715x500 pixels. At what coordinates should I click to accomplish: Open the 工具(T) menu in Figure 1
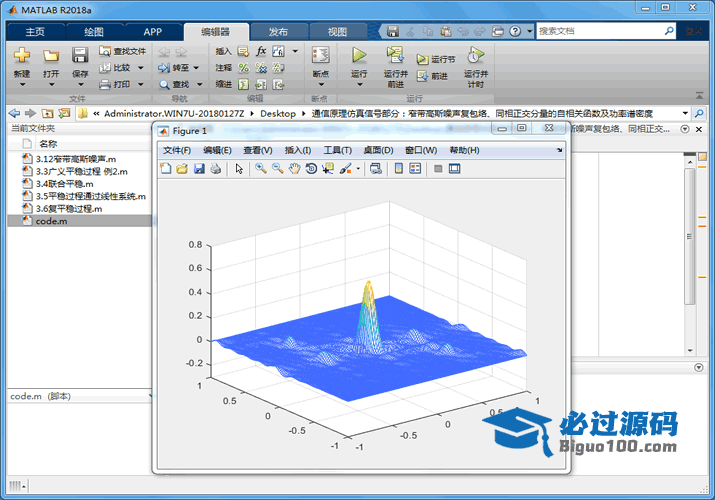tap(337, 150)
